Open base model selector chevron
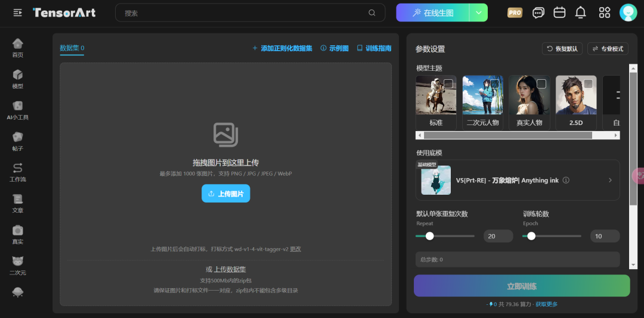644x318 pixels. [x=610, y=180]
